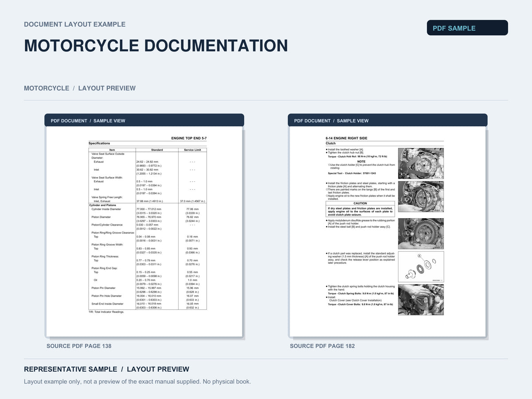Click the "TIR: Total Indicator Readings." footnote
Screen dimensions: 532x399
pyautogui.click(x=106, y=312)
